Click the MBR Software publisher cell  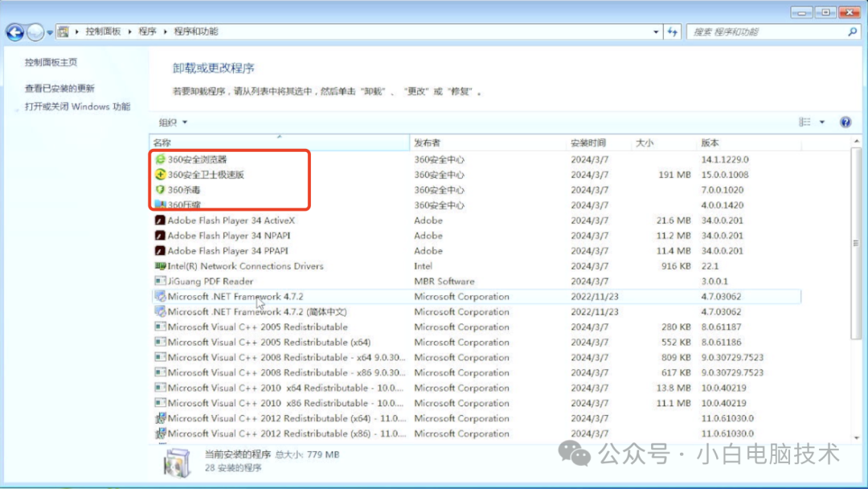tap(444, 281)
